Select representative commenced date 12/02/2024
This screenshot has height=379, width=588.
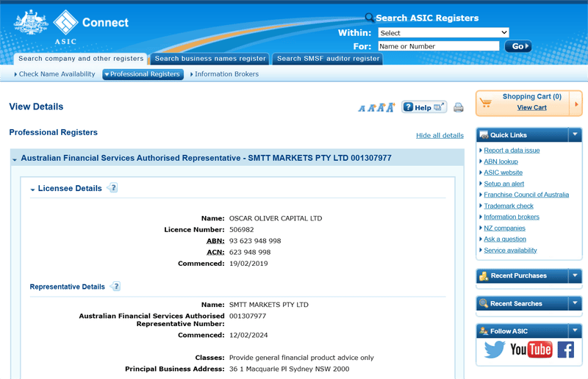pyautogui.click(x=248, y=335)
